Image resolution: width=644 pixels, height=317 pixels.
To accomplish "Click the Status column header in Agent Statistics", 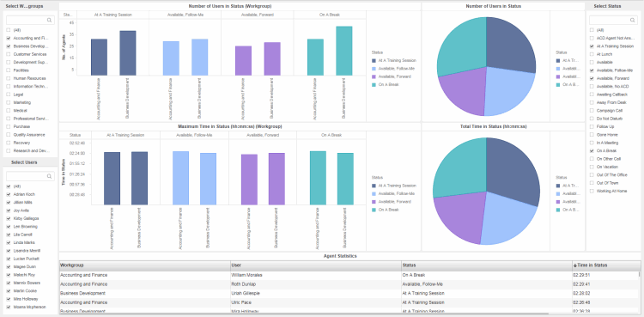I will (x=487, y=265).
